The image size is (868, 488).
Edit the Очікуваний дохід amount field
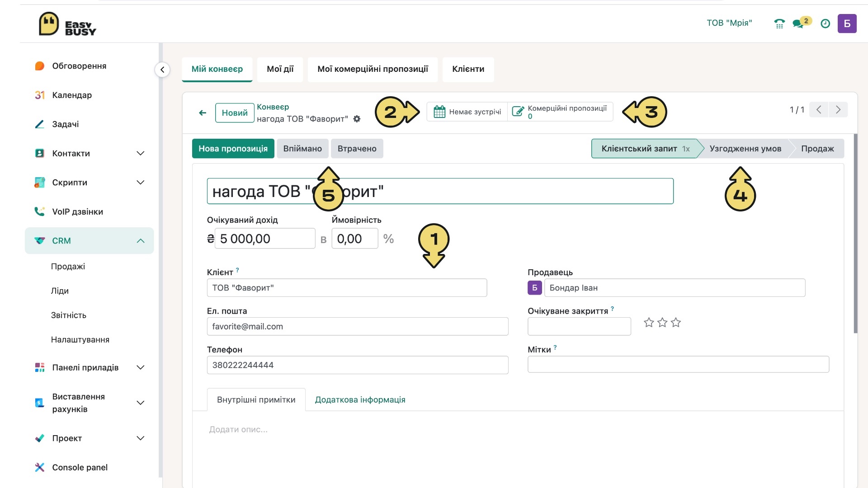265,239
